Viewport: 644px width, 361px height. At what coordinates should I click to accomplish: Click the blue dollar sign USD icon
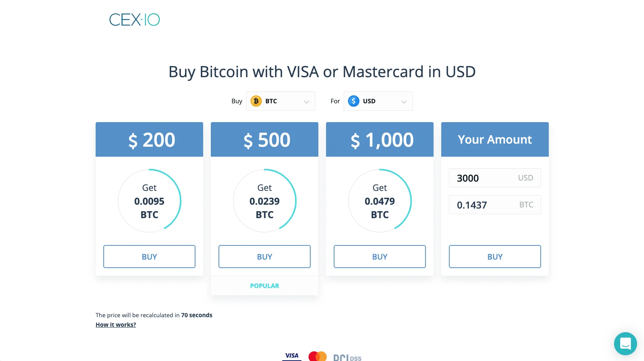pos(353,101)
